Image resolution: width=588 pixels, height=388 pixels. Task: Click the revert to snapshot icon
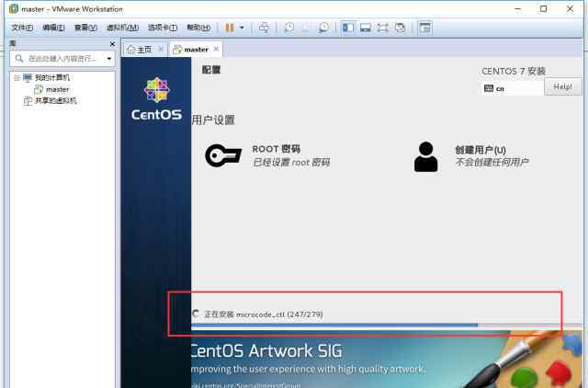click(x=306, y=28)
